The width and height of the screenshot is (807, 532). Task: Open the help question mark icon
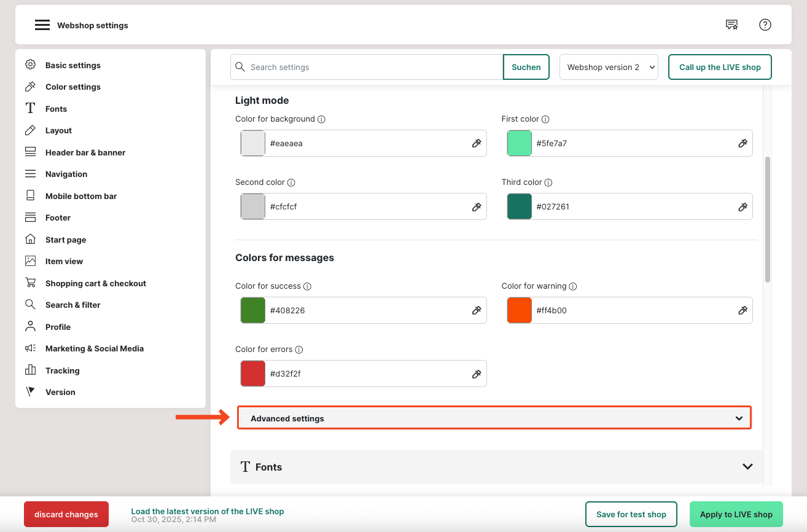point(765,25)
